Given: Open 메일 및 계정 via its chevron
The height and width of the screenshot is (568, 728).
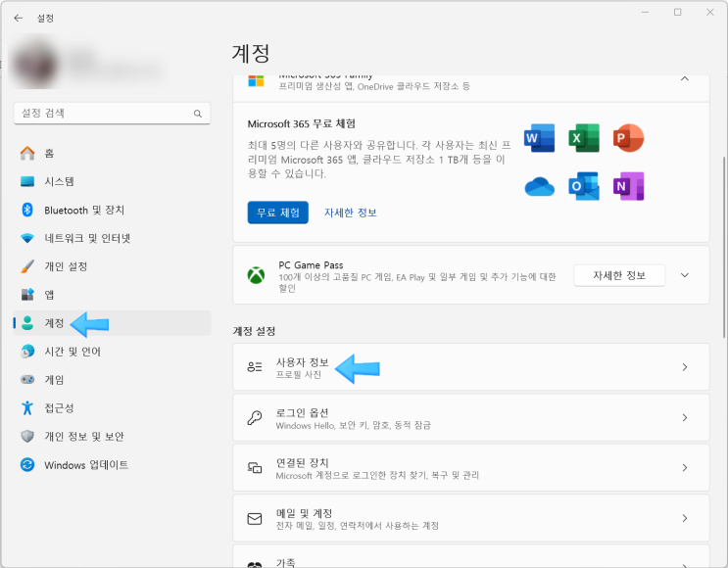Looking at the screenshot, I should coord(684,518).
